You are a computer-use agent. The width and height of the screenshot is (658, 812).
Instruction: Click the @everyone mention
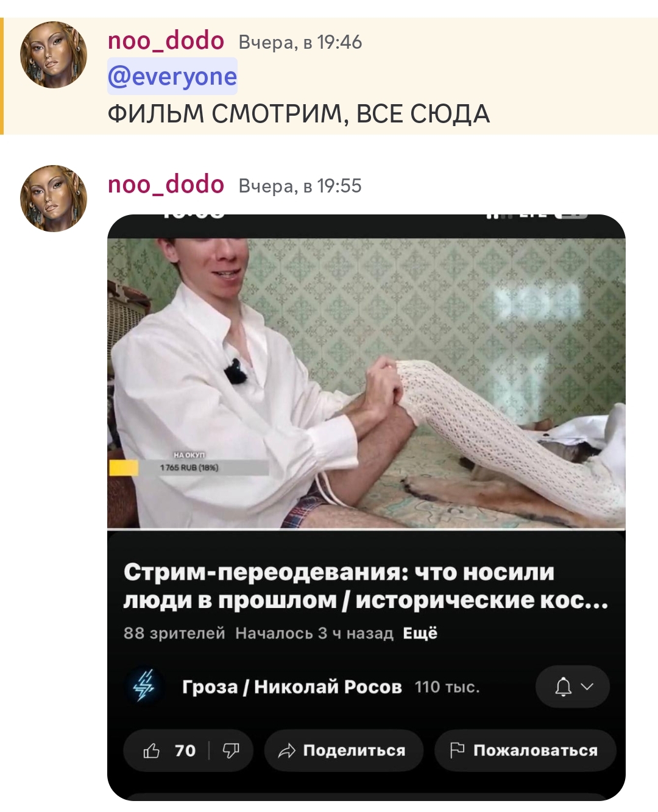172,77
